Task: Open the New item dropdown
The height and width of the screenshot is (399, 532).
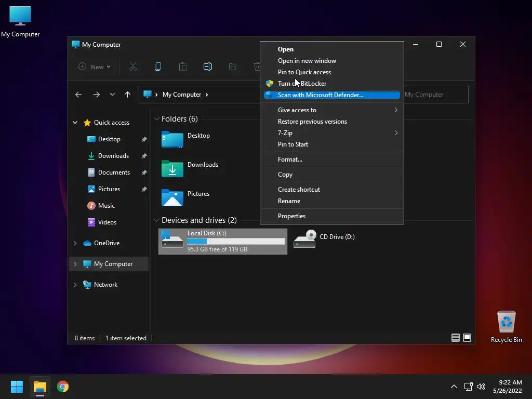Action: click(x=95, y=67)
